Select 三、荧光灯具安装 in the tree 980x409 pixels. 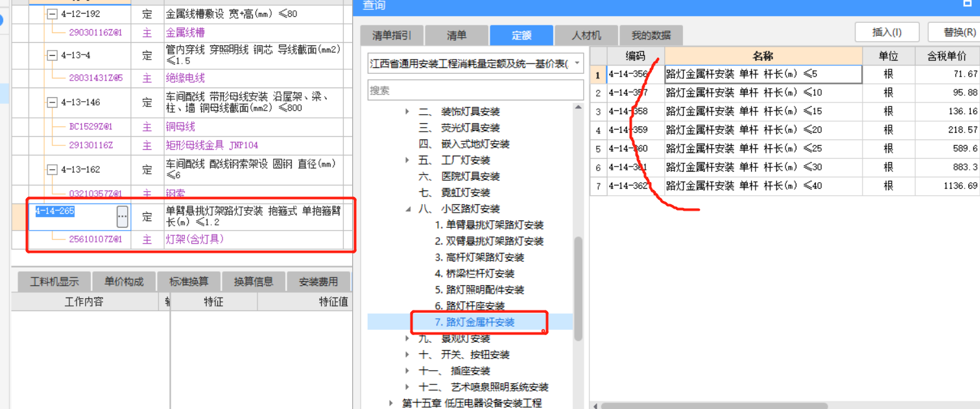click(x=459, y=128)
